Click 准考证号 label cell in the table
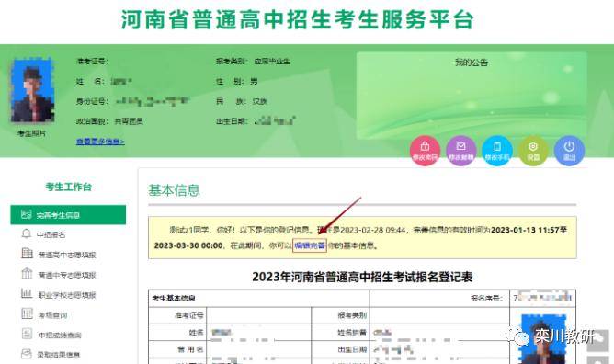The height and width of the screenshot is (364, 614). [177, 315]
